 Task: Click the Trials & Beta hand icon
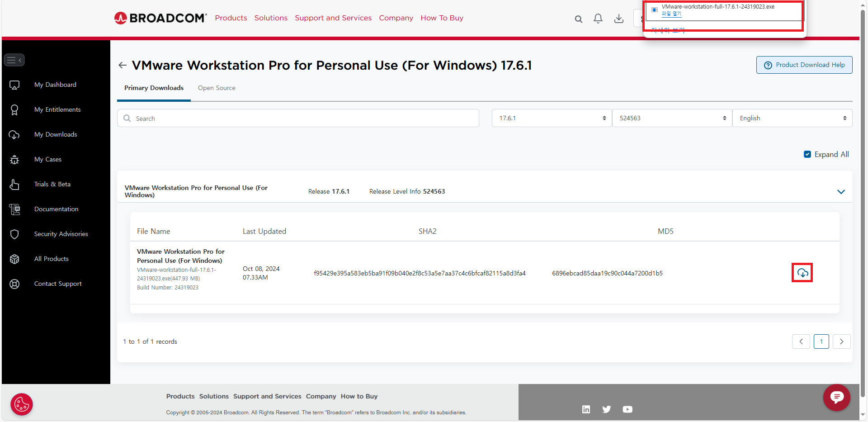point(14,184)
